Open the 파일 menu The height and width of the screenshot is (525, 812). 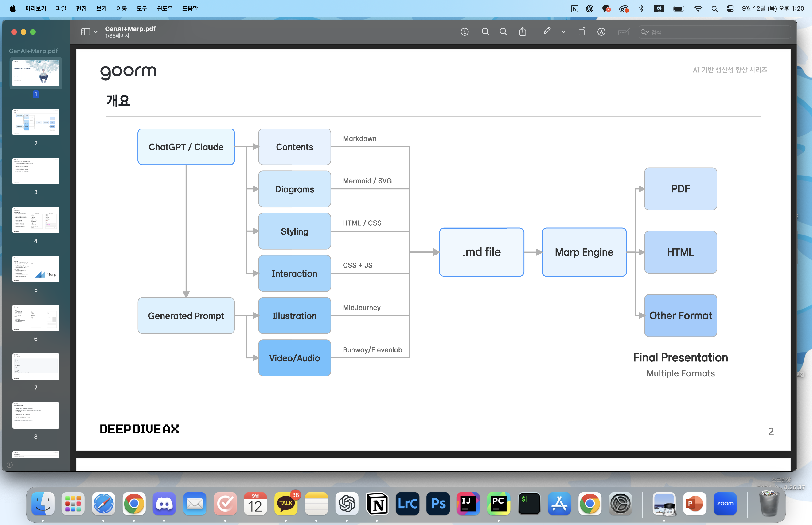tap(61, 8)
